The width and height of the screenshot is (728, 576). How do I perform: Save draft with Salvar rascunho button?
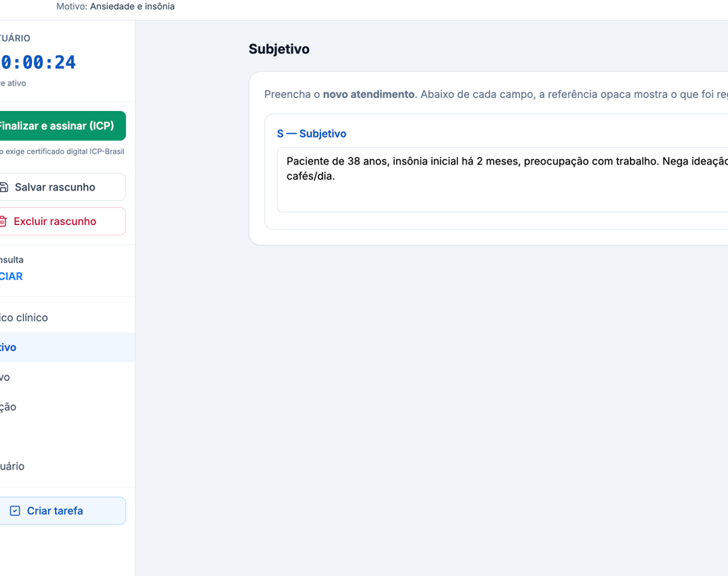[x=62, y=187]
